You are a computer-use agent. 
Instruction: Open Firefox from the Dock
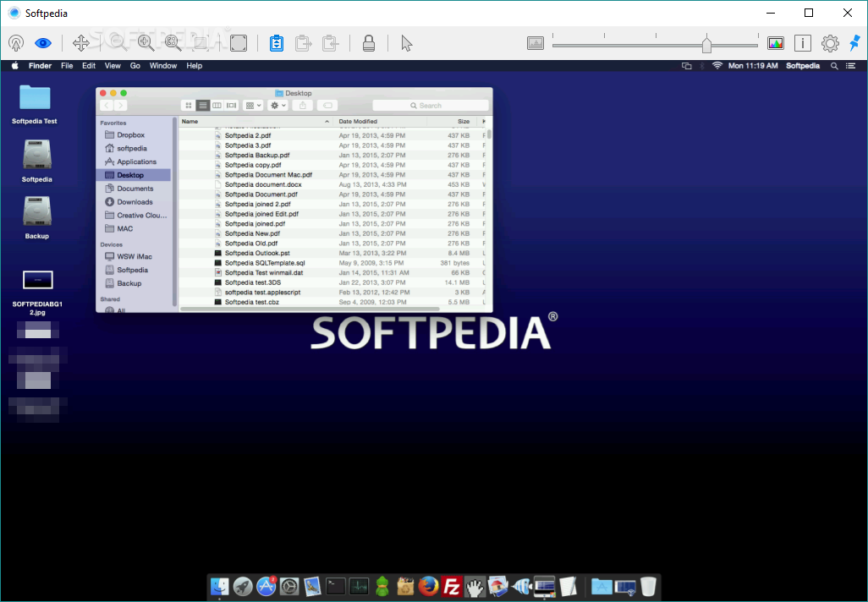pyautogui.click(x=428, y=586)
